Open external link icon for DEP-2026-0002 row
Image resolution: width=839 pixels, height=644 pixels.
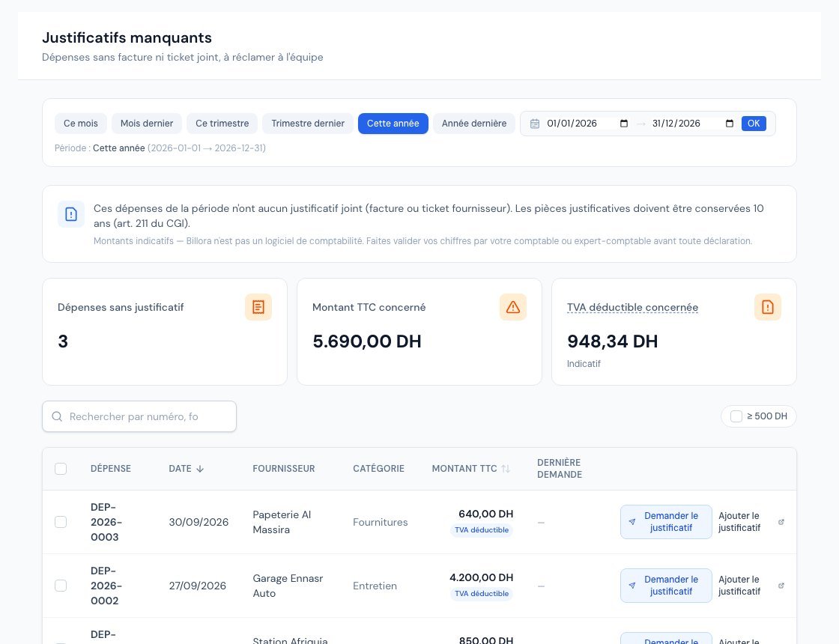[x=781, y=586]
